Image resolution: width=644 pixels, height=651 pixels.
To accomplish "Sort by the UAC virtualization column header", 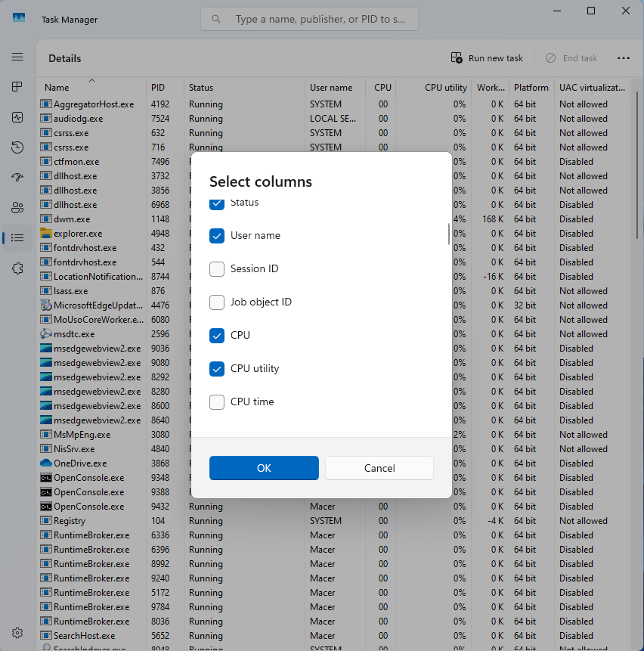I will click(592, 88).
